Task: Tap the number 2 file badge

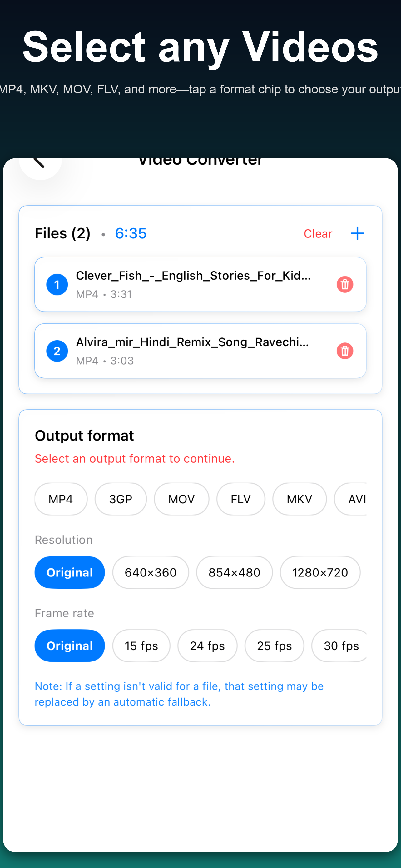Action: (x=57, y=351)
